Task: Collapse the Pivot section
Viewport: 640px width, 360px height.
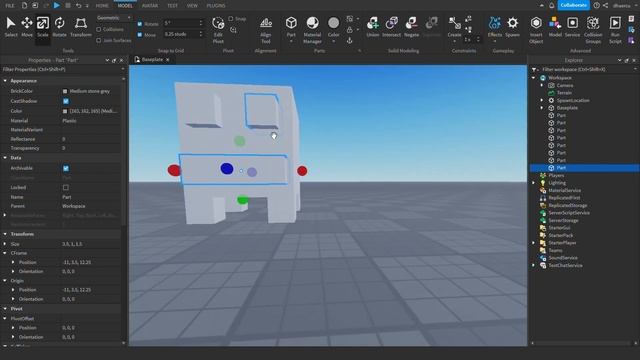Action: click(5, 309)
